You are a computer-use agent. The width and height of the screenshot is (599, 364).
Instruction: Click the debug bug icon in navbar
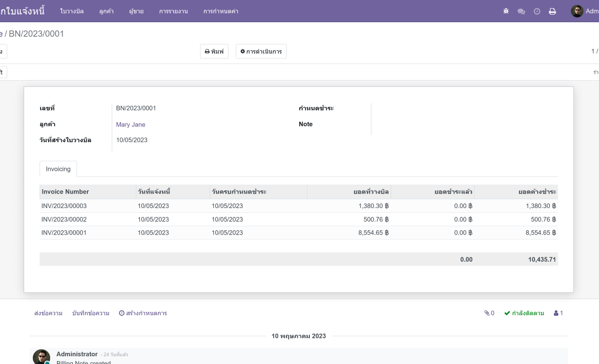point(506,11)
